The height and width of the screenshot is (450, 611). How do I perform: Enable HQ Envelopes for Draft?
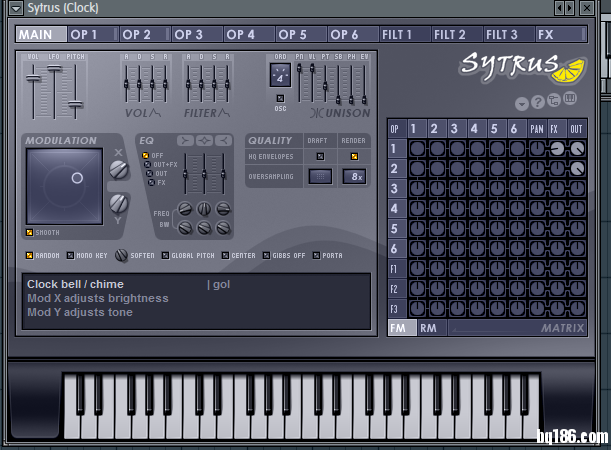[320, 156]
